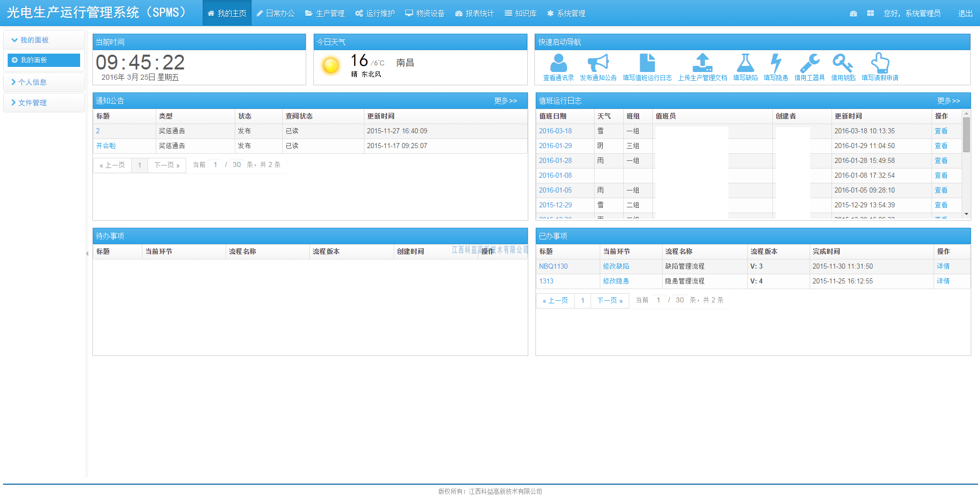The image size is (980, 500).
Task: Click the current page number field in 已办事项
Action: [x=658, y=300]
